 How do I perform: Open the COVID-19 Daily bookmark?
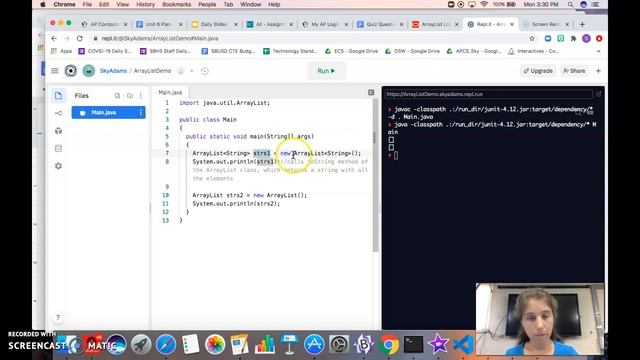click(x=105, y=51)
